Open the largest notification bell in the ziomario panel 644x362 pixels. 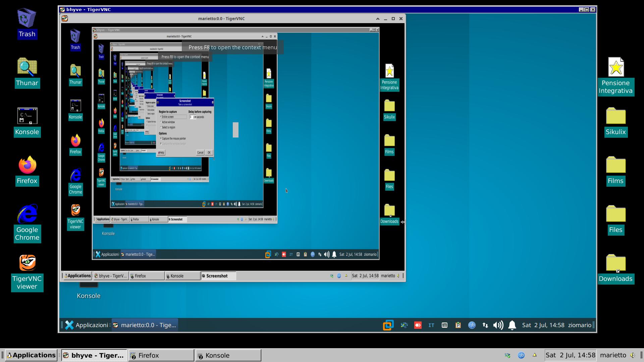[x=512, y=325]
